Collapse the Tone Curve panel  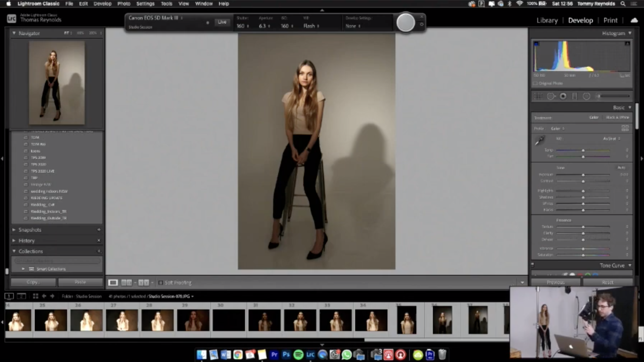pyautogui.click(x=630, y=265)
